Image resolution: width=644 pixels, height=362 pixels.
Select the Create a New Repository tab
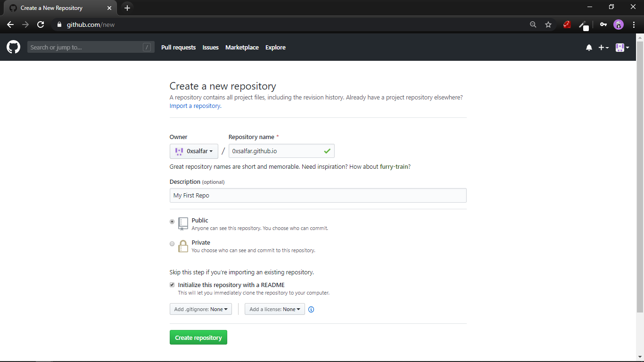tap(60, 8)
